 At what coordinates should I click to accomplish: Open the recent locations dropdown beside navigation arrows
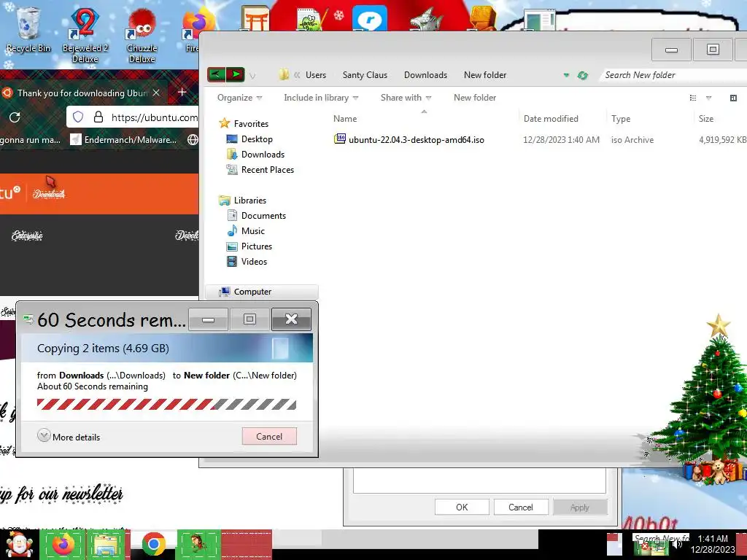pos(252,76)
